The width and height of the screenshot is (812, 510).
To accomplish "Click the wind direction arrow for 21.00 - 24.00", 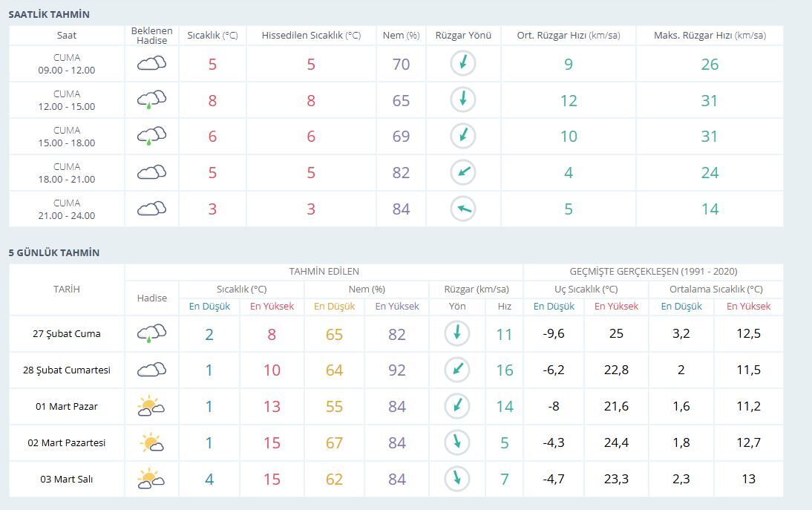I will [463, 209].
